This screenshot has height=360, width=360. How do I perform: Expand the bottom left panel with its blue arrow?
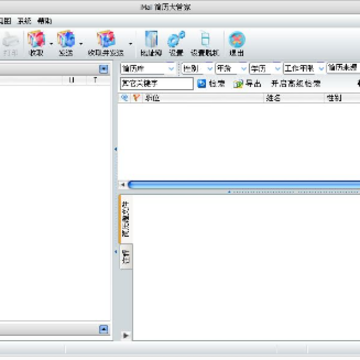click(104, 330)
